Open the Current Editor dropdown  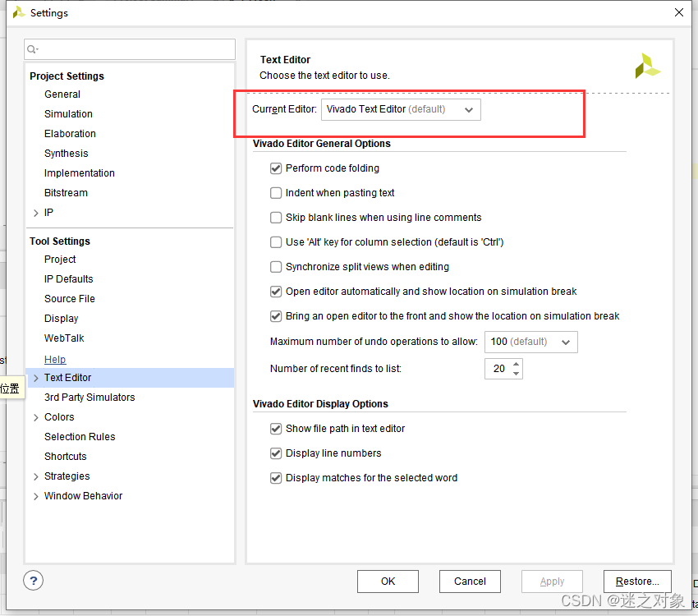tap(401, 109)
